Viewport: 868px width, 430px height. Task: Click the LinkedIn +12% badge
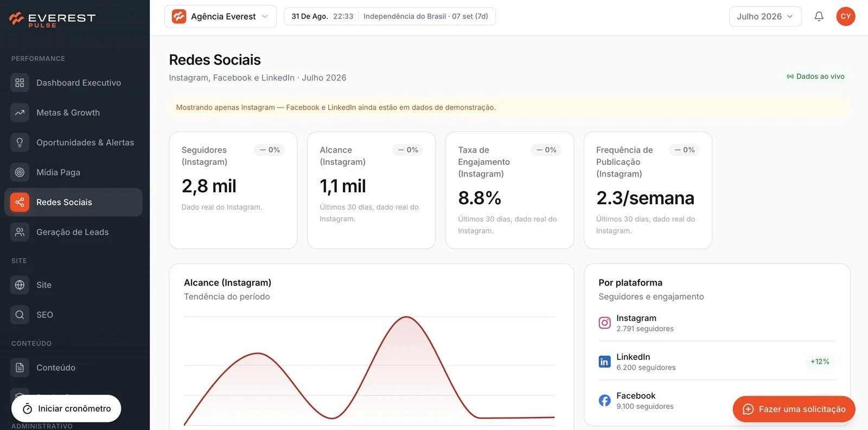tap(820, 362)
